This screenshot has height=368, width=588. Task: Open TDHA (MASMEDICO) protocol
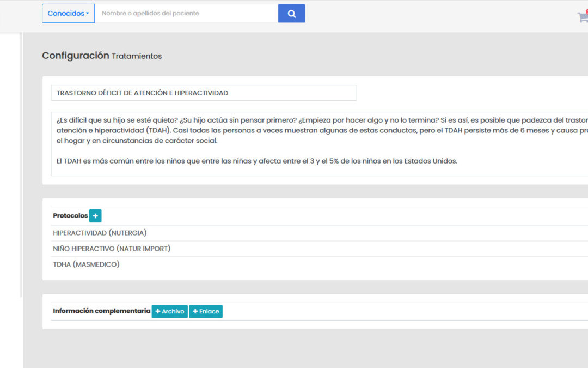click(86, 264)
